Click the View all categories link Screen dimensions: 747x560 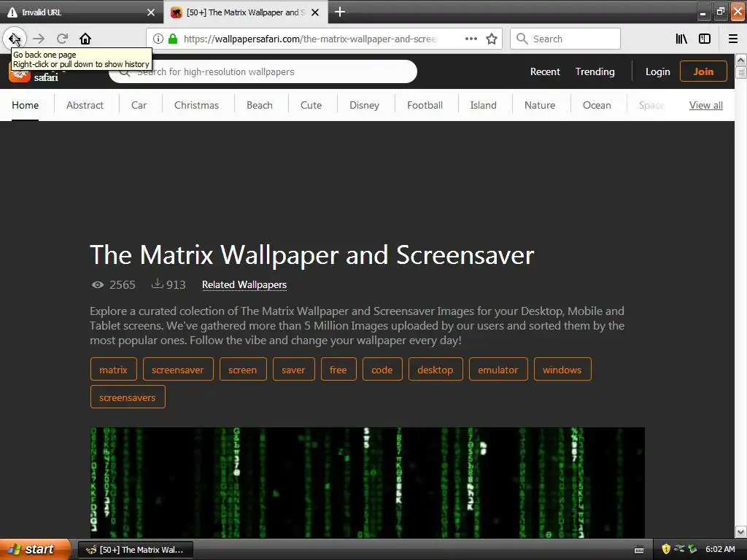click(705, 105)
